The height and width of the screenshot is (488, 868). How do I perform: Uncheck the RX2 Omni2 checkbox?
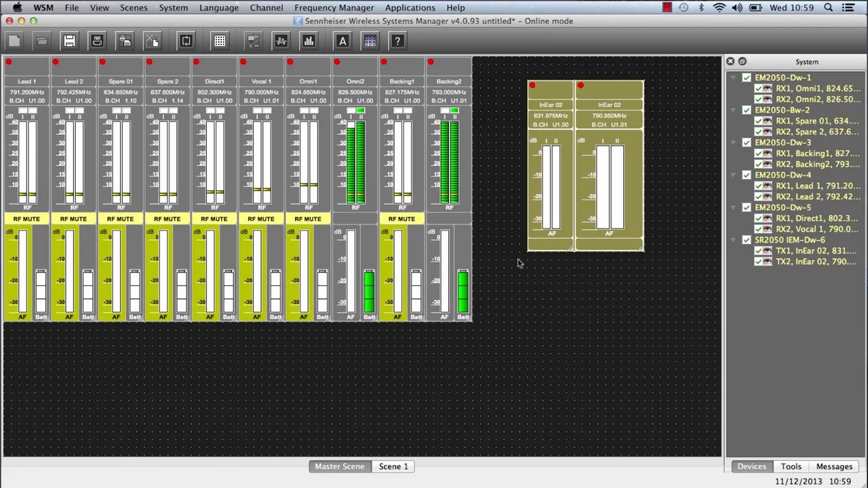[758, 100]
